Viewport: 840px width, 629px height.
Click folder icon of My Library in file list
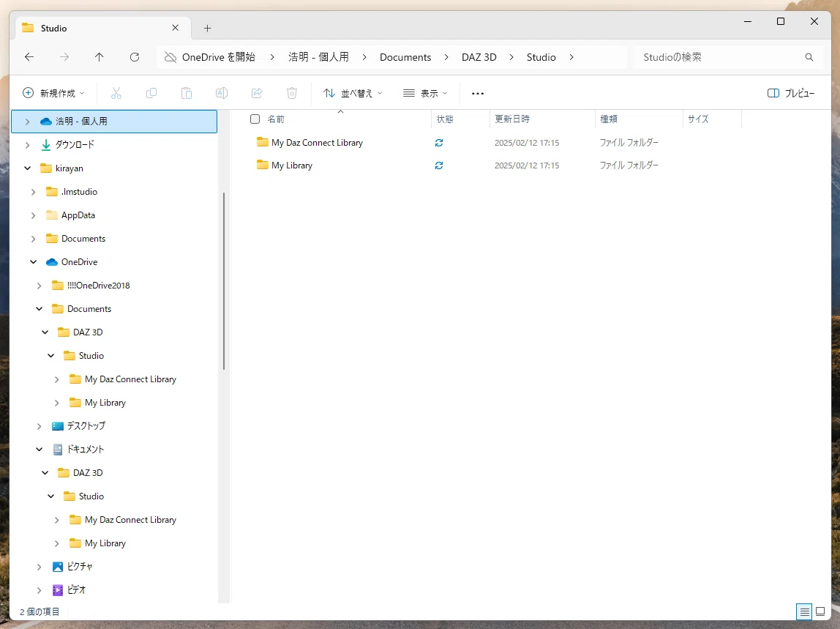point(263,165)
